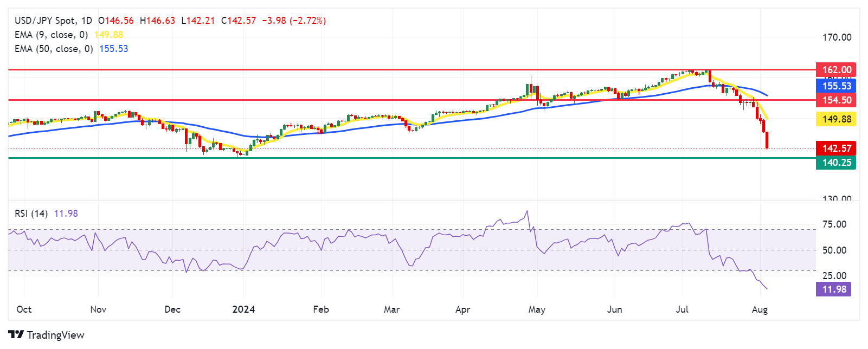This screenshot has height=349, width=868.
Task: Click the 50.00 level on RSI axis
Action: (x=834, y=250)
